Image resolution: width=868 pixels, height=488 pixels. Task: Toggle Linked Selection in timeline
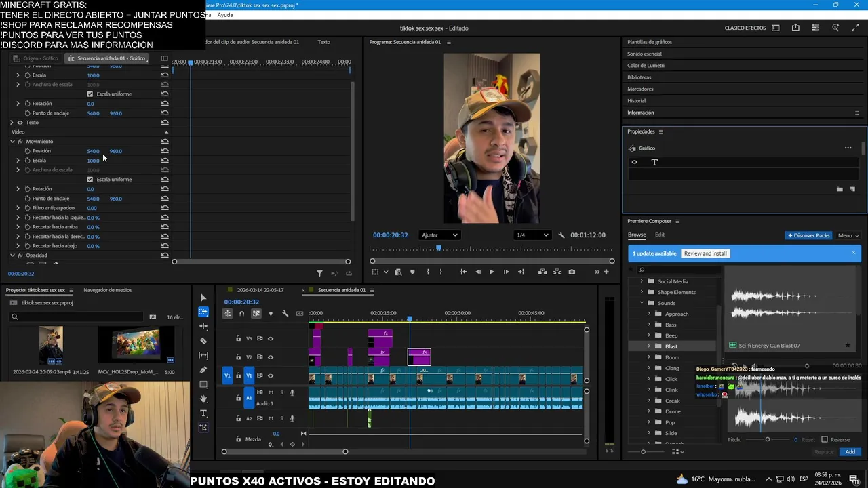pyautogui.click(x=256, y=314)
